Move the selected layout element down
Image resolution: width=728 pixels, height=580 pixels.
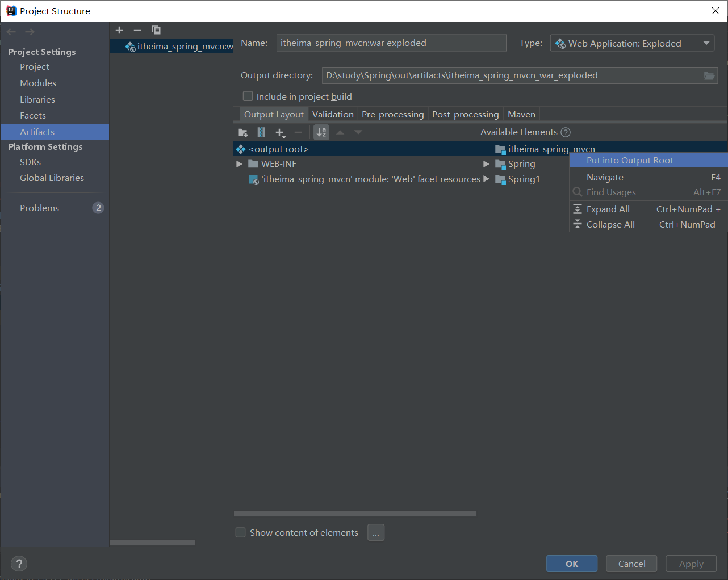point(358,132)
